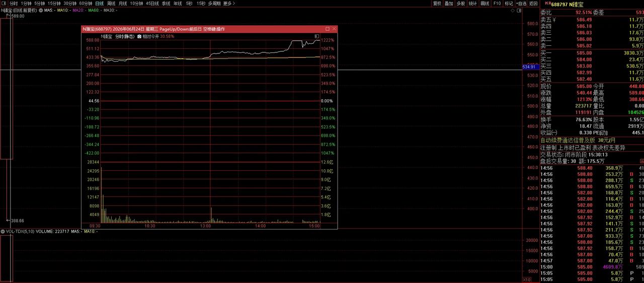The height and width of the screenshot is (283, 644).
Task: Toggle the sidebar panel icon at top-left
Action: pos(4,3)
